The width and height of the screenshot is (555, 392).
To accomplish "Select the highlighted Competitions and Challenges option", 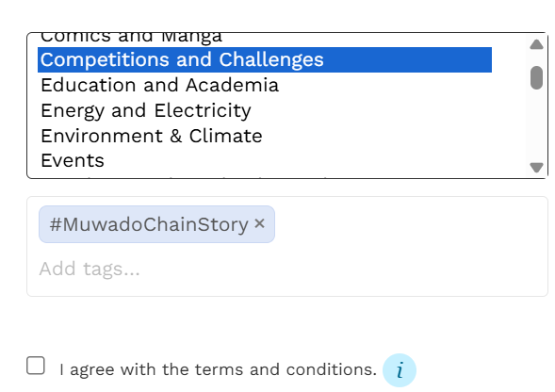I will pyautogui.click(x=265, y=59).
